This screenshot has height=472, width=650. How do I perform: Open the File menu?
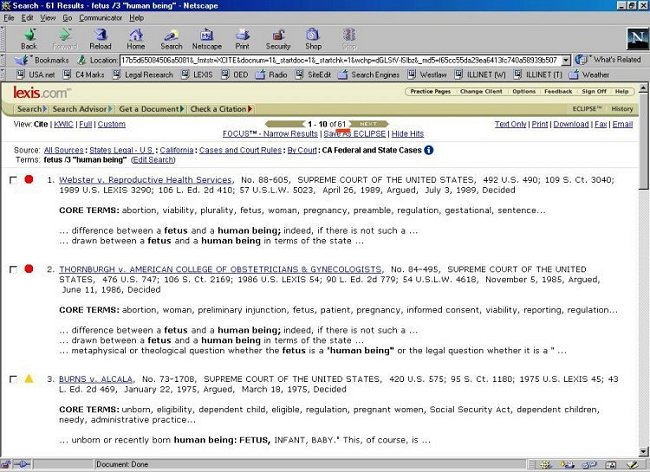pyautogui.click(x=9, y=18)
